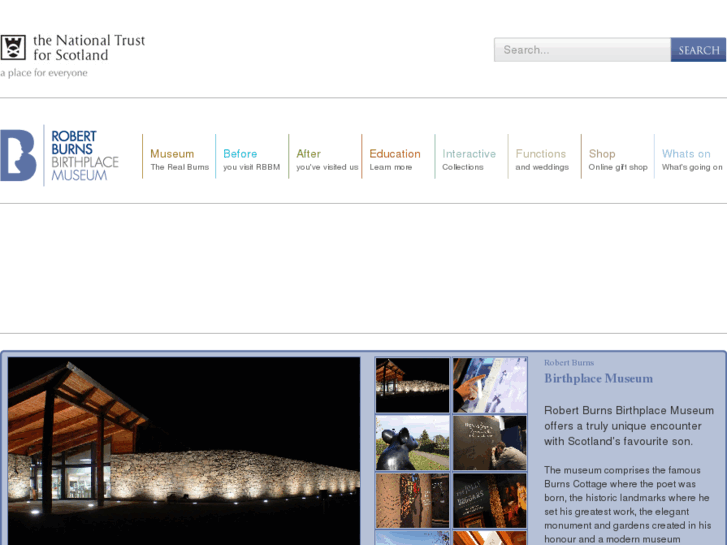
Task: Select the visitor reading dark panel thumbnail
Action: 490,443
